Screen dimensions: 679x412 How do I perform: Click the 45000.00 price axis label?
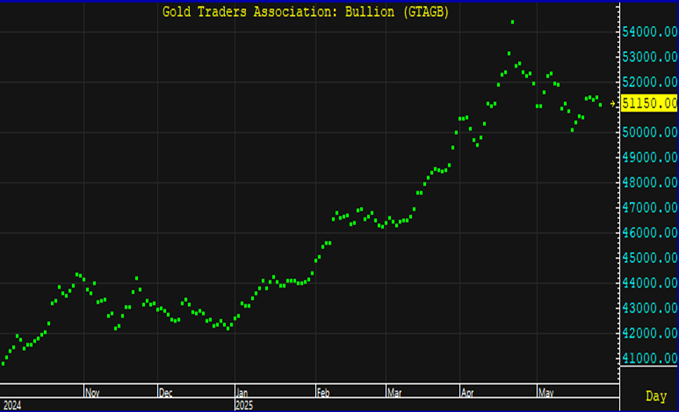click(650, 258)
